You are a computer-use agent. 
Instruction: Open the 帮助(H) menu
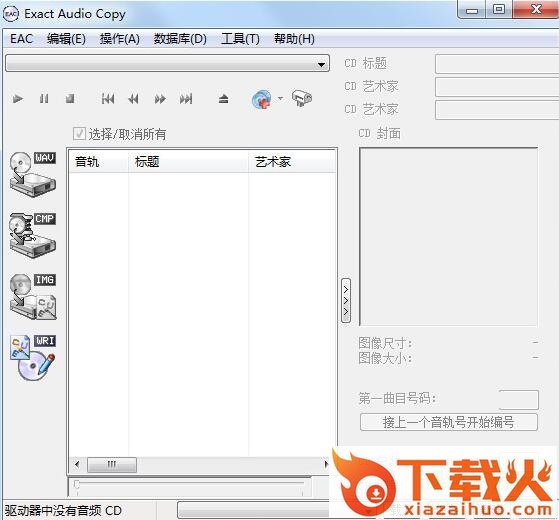coord(294,38)
